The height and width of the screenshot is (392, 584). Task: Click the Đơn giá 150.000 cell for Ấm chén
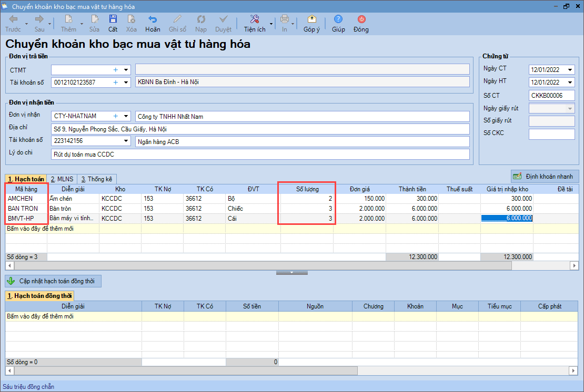[x=359, y=199]
